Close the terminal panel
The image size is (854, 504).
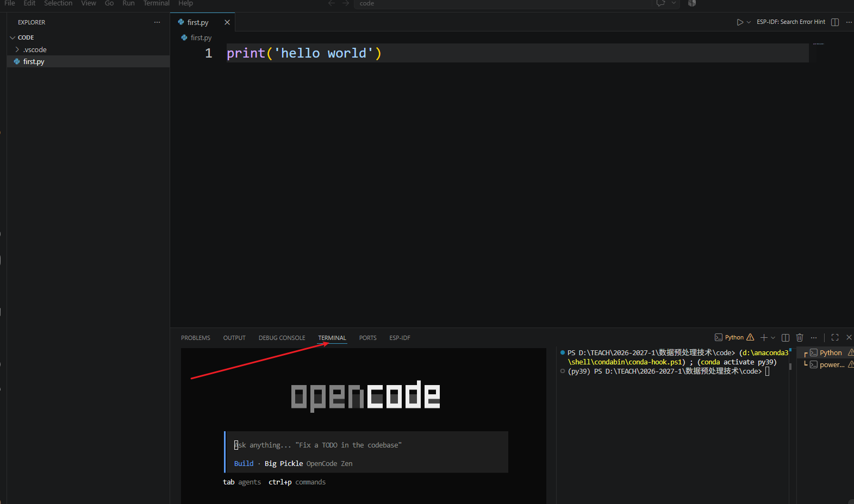click(x=849, y=337)
